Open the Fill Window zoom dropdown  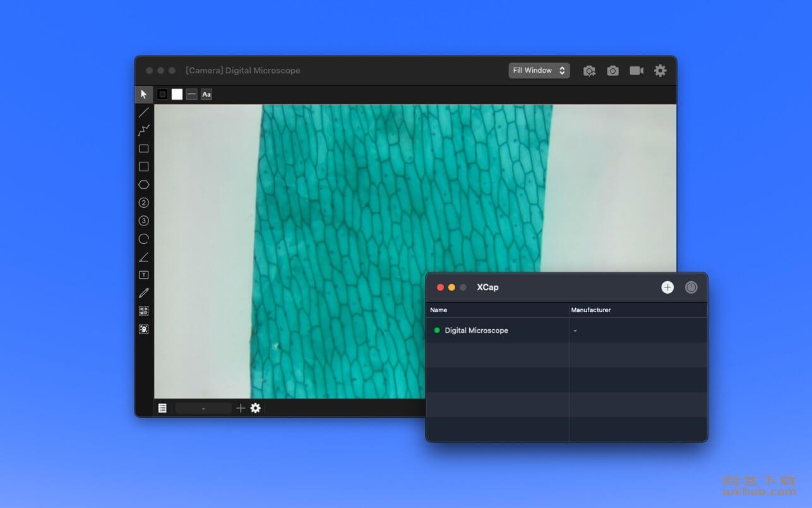coord(539,71)
